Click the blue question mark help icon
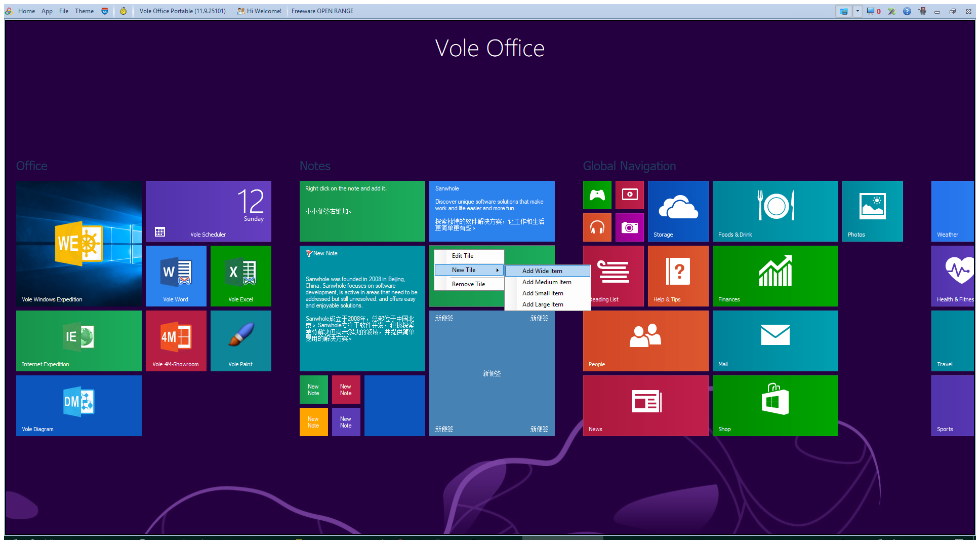 tap(907, 11)
